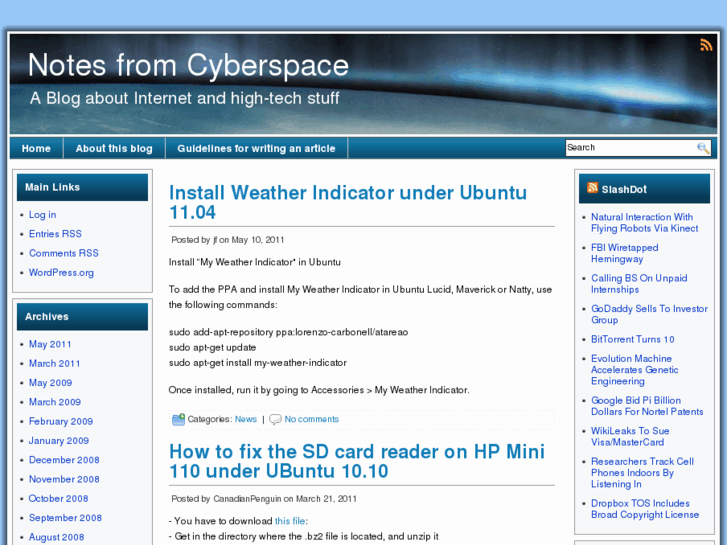Open March 2009 archive

point(55,402)
